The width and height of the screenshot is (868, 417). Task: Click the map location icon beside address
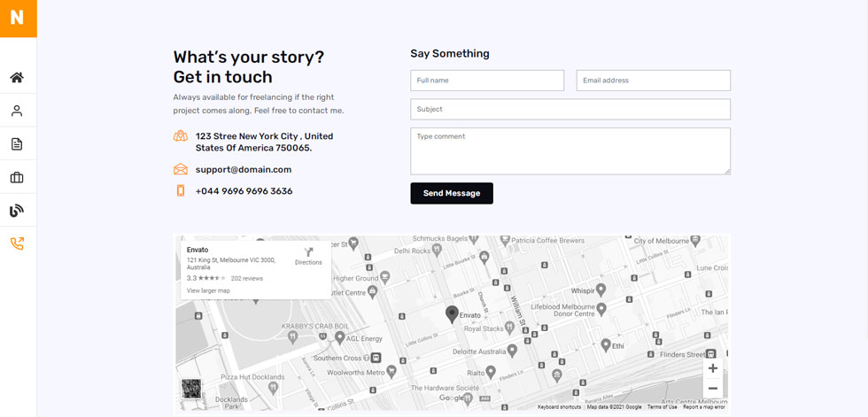coord(181,136)
